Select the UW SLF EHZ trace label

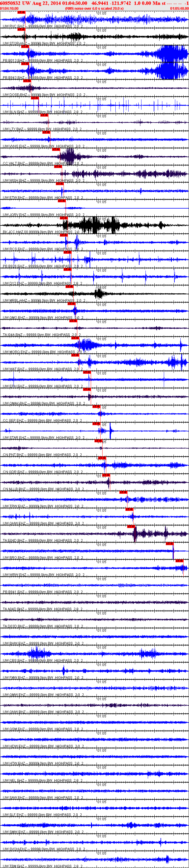(x=42, y=815)
